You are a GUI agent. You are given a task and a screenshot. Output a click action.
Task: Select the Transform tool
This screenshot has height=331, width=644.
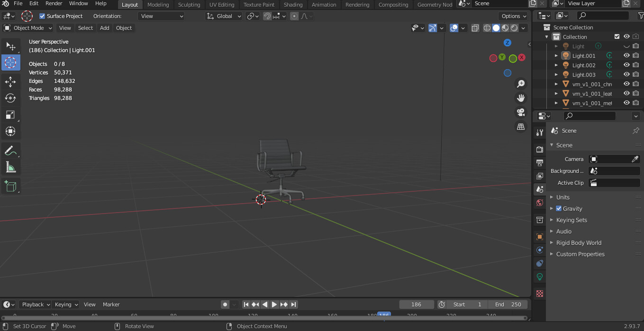click(x=11, y=131)
